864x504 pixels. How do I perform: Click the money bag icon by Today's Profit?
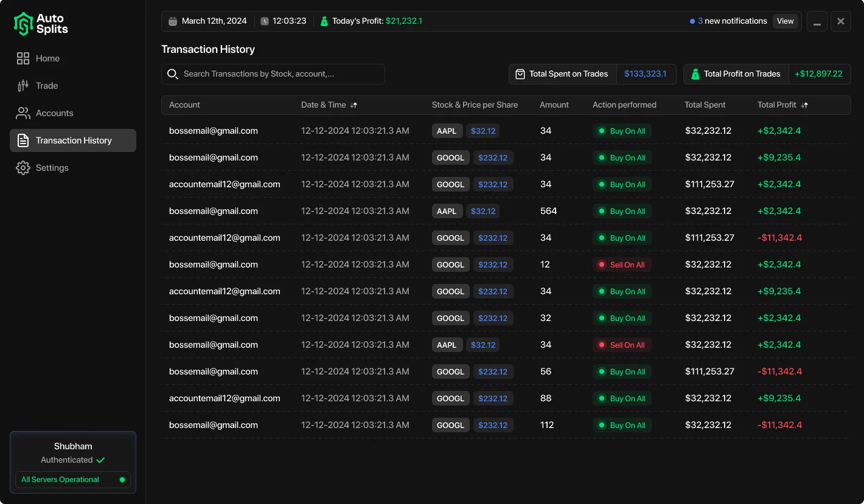click(x=324, y=21)
